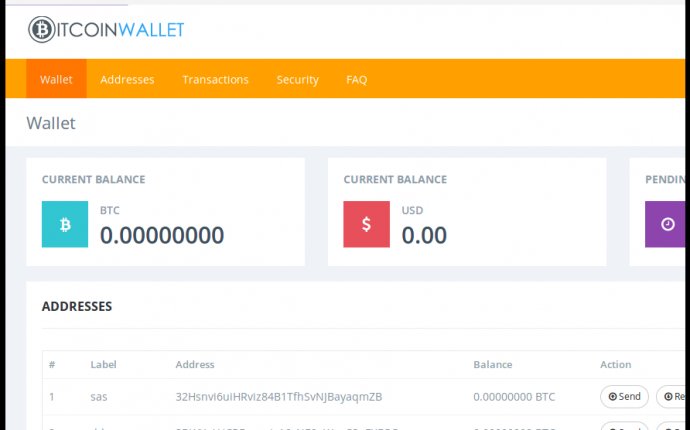Click row number 1 in table
This screenshot has width=690, height=430.
click(52, 397)
